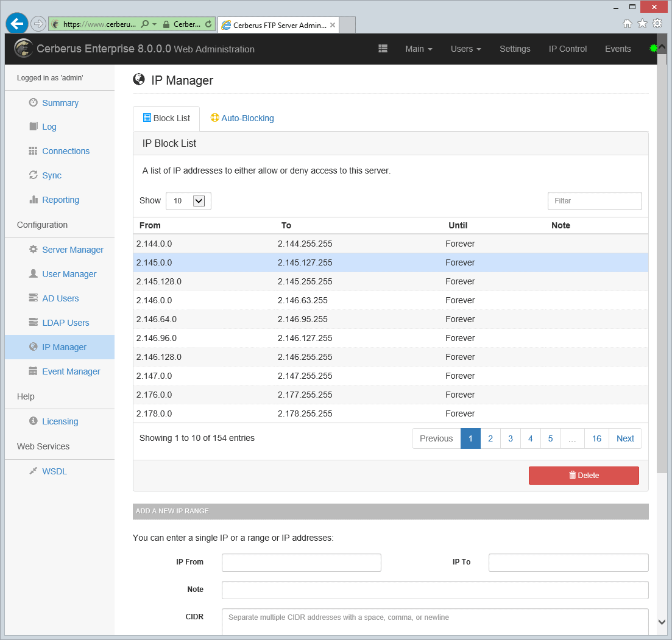Click the AD Users list icon
This screenshot has height=640, width=672.
coord(33,298)
